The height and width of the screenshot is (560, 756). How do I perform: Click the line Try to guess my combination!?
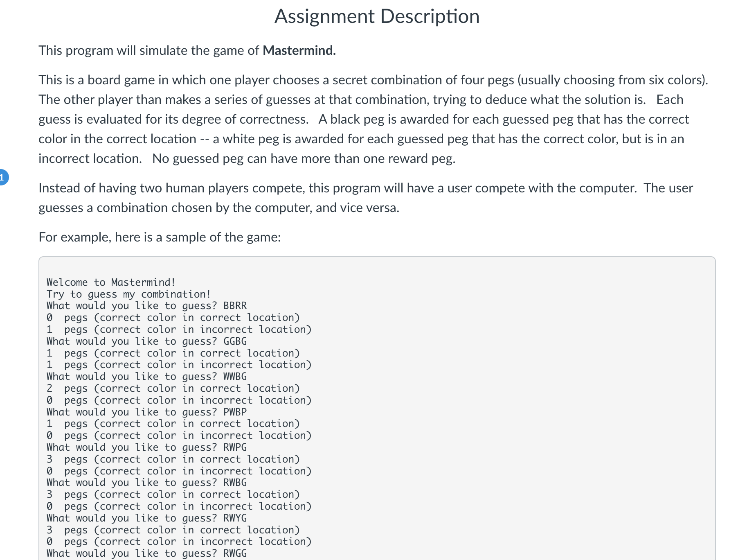coord(128,294)
